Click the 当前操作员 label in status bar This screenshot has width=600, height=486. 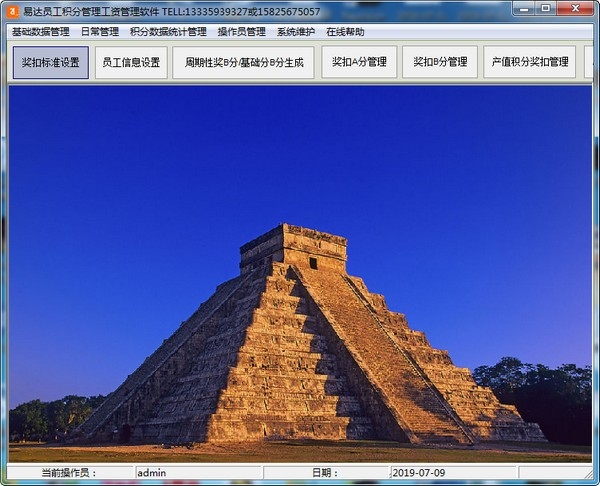coord(70,473)
